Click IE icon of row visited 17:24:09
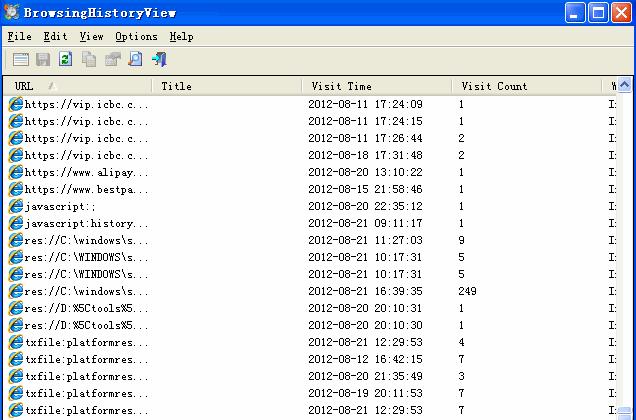636x420 pixels. click(x=15, y=104)
